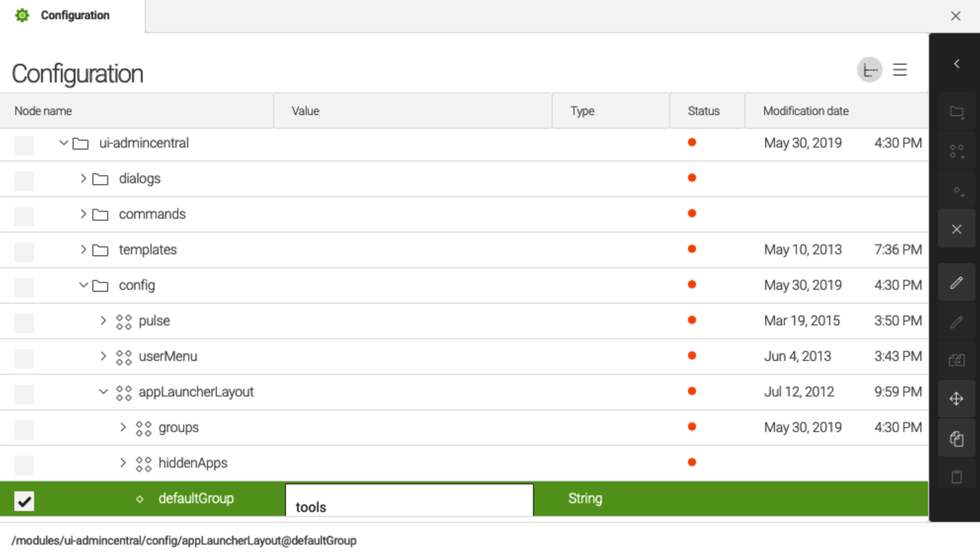
Task: Click the groups content node icon
Action: point(144,429)
